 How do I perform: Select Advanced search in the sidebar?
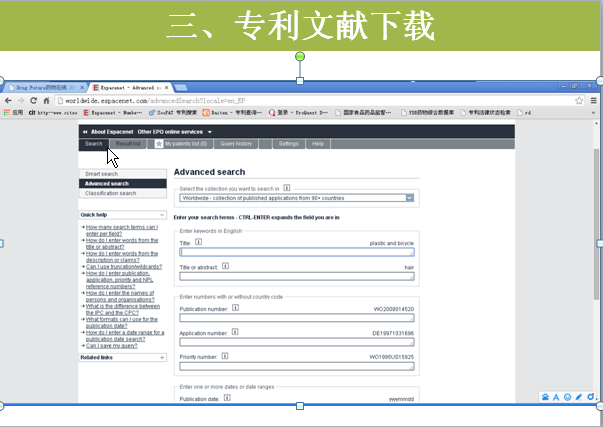(123, 183)
